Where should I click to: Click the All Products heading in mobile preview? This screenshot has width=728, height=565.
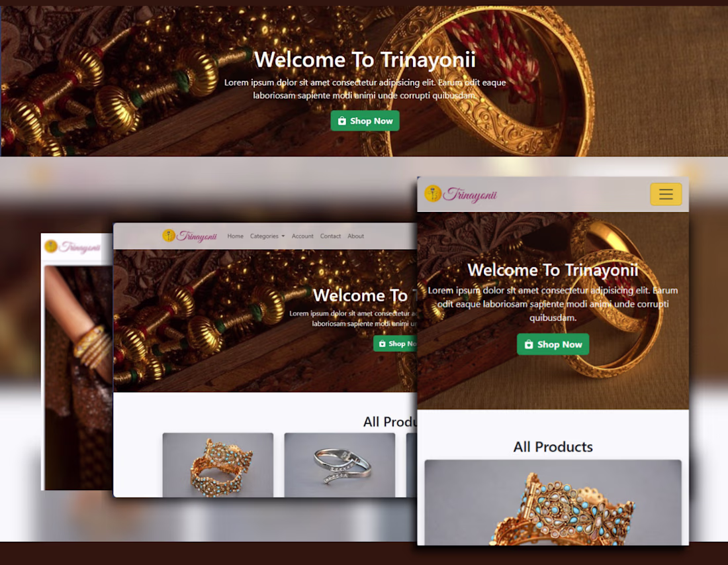tap(553, 447)
